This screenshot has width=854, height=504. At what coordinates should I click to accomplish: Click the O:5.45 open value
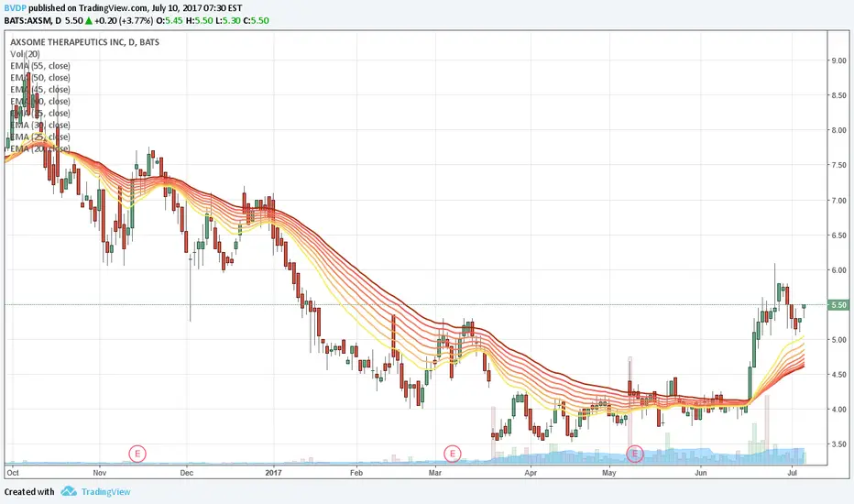[170, 21]
